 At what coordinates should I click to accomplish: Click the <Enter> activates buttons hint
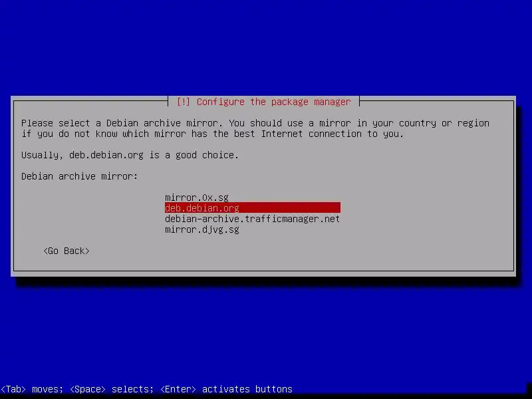point(226,389)
